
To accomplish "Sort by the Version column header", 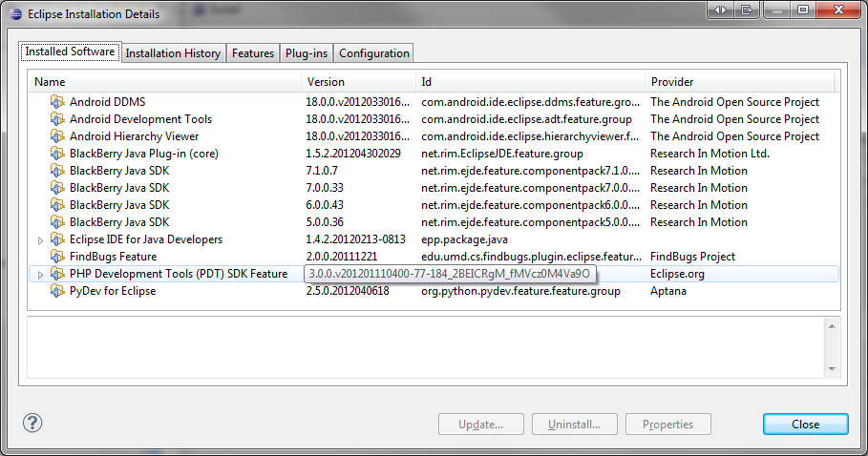I will point(359,82).
